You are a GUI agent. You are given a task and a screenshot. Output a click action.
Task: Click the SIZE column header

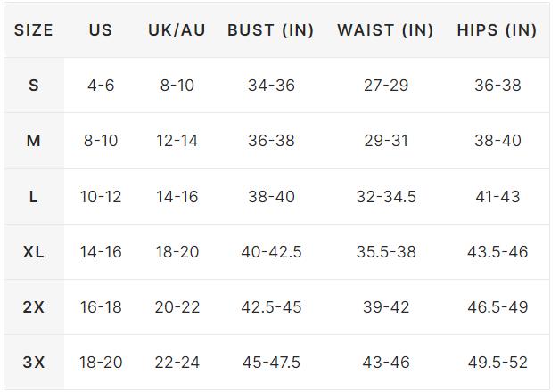(34, 30)
